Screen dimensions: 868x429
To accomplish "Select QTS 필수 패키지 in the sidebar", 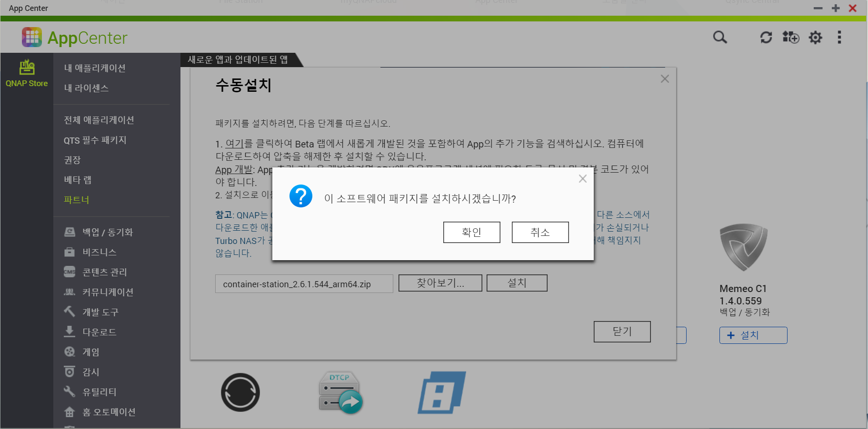I will (x=95, y=140).
